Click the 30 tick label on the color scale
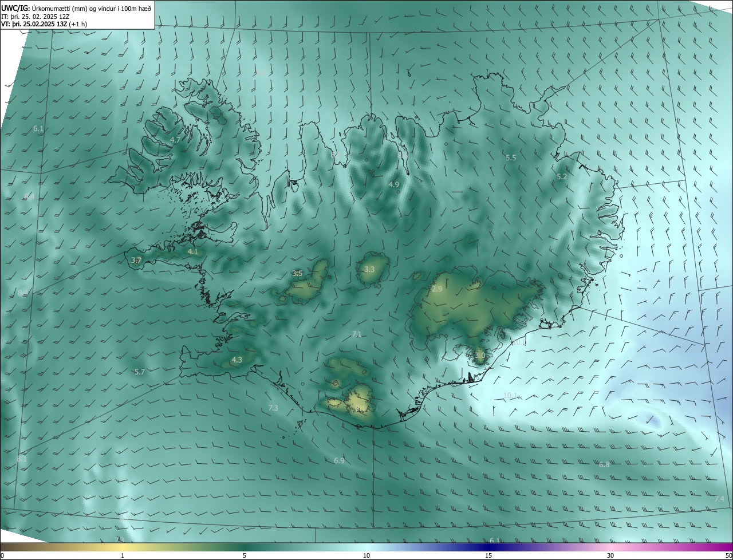 tap(610, 555)
